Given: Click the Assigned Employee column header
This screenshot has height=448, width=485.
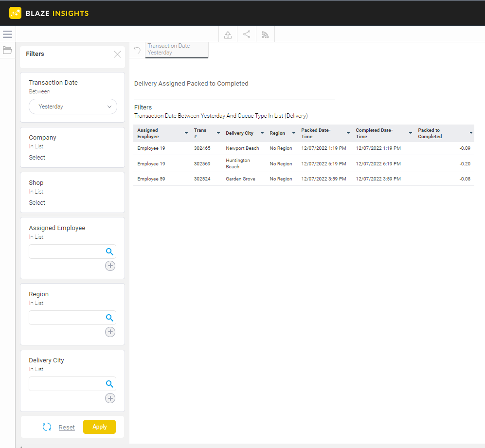Looking at the screenshot, I should tap(148, 133).
